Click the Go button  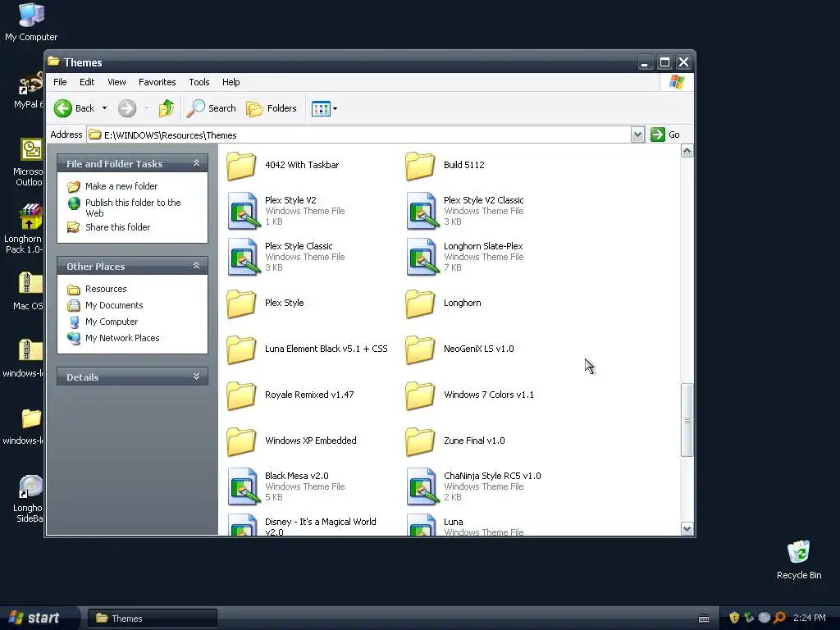coord(664,135)
